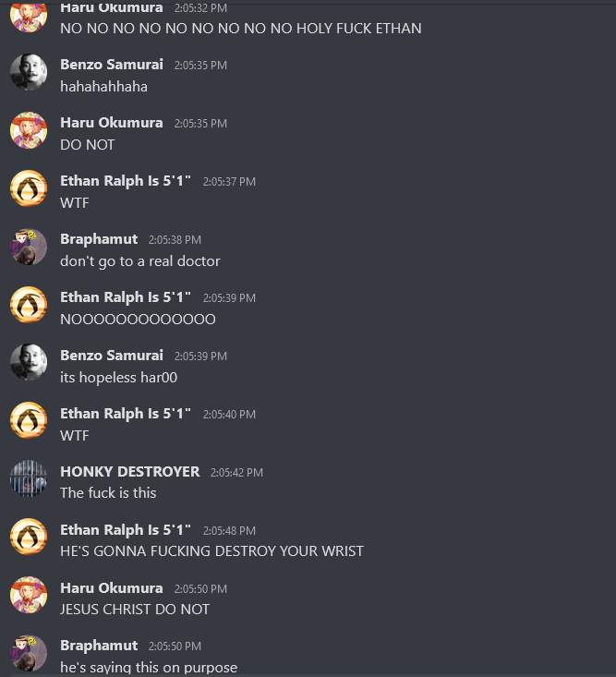616x677 pixels.
Task: Open Benzo Samurai's avatar beside 'its hopeless har00'
Action: click(29, 363)
